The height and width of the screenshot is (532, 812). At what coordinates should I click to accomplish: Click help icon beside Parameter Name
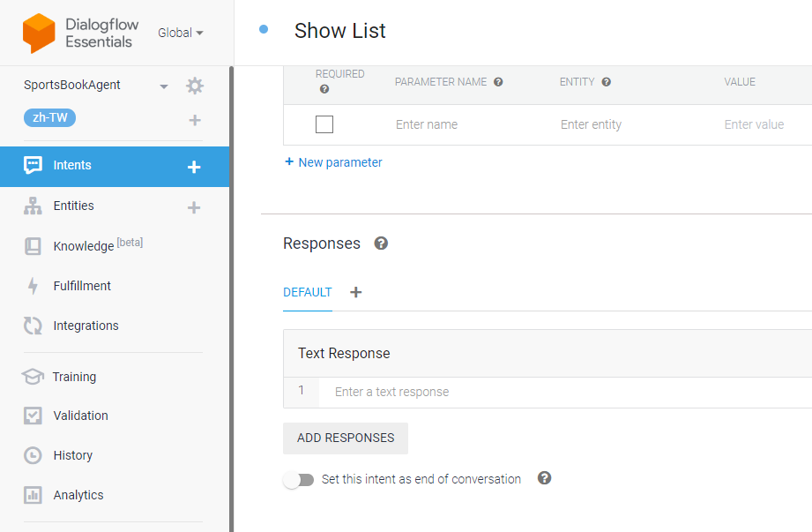tap(498, 82)
